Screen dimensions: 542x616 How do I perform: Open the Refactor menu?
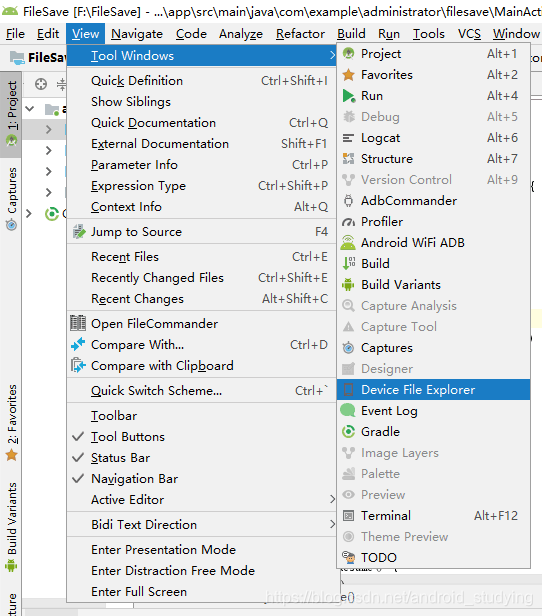300,34
